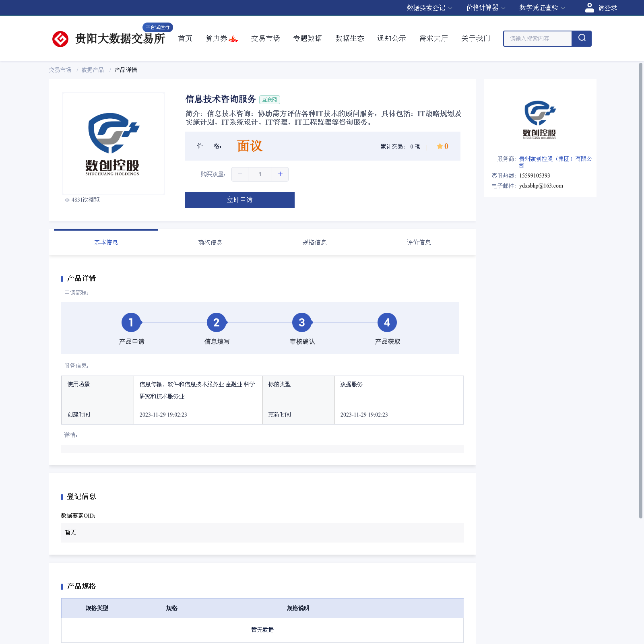Click 创建时间 value 2023-11-29 19:02:23
This screenshot has width=644, height=644.
(x=163, y=415)
